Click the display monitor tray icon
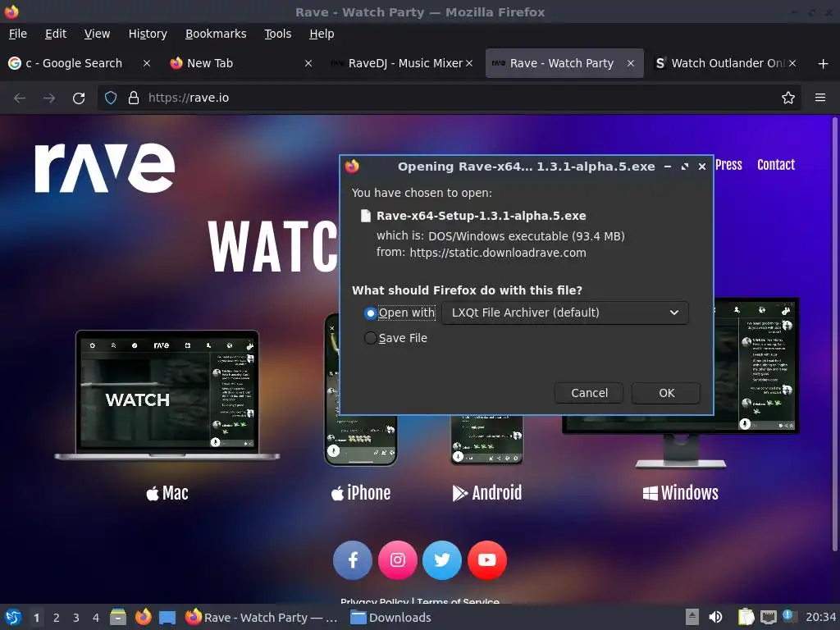This screenshot has height=630, width=840. (x=768, y=618)
